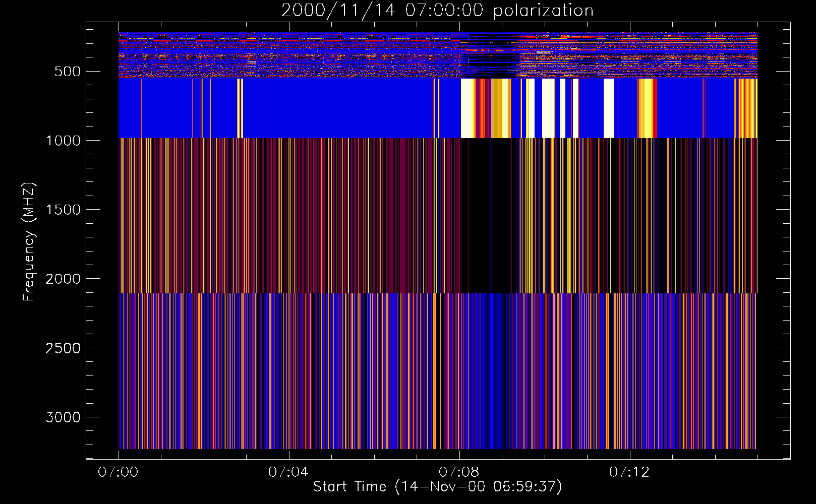Select the 3000 frequency axis label

[x=63, y=417]
